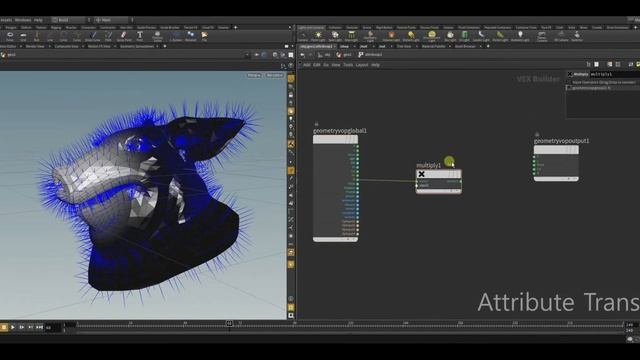Screen dimensions: 640x360
Task: Add a Point Light from the shelf
Action: coord(318,37)
